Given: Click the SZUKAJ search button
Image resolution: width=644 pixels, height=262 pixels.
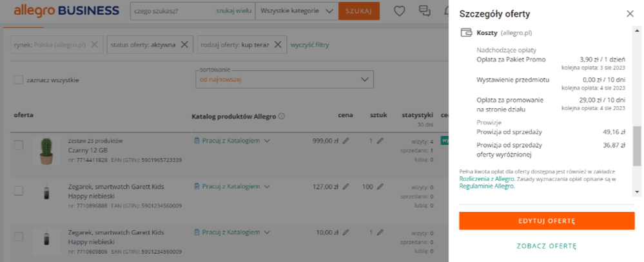Looking at the screenshot, I should pyautogui.click(x=359, y=11).
